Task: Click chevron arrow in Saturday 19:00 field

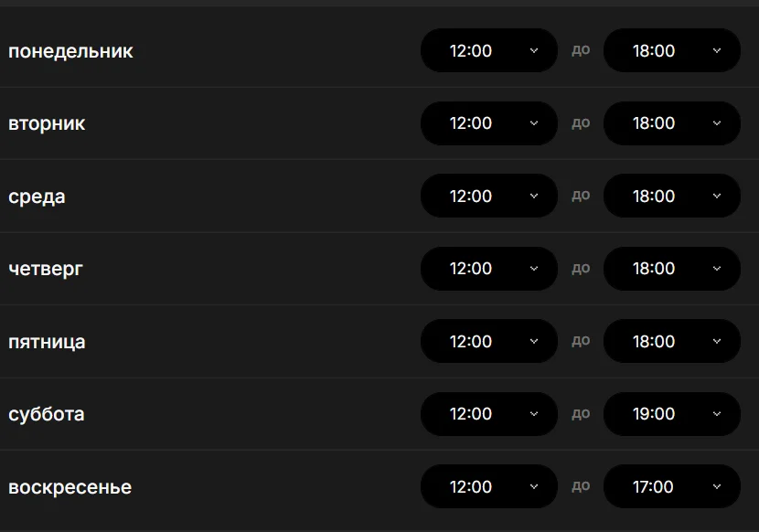Action: [x=717, y=414]
